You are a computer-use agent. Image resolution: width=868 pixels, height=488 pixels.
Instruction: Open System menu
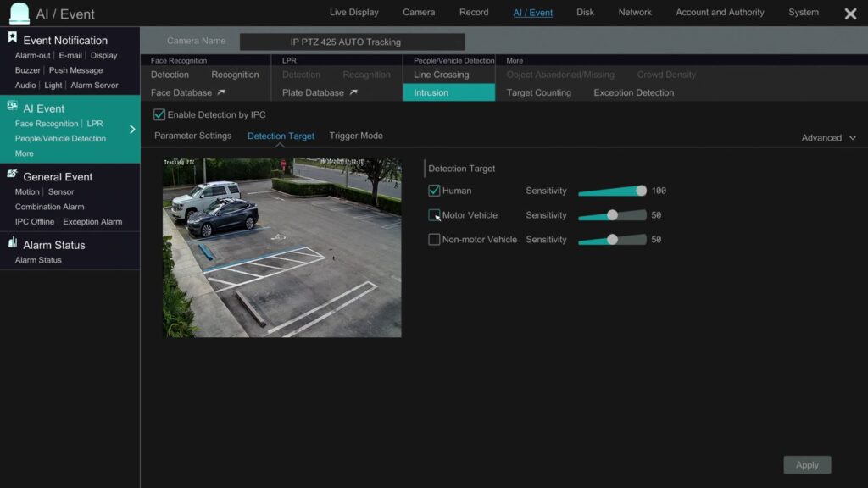[804, 12]
